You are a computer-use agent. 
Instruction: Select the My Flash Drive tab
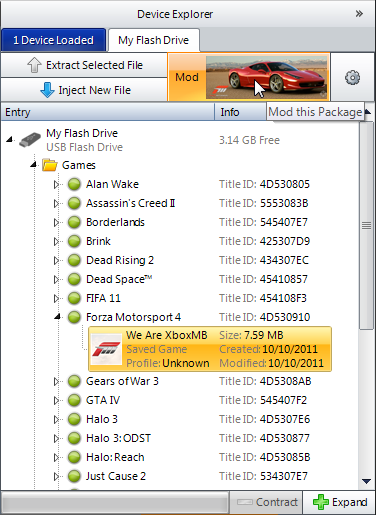click(x=154, y=40)
